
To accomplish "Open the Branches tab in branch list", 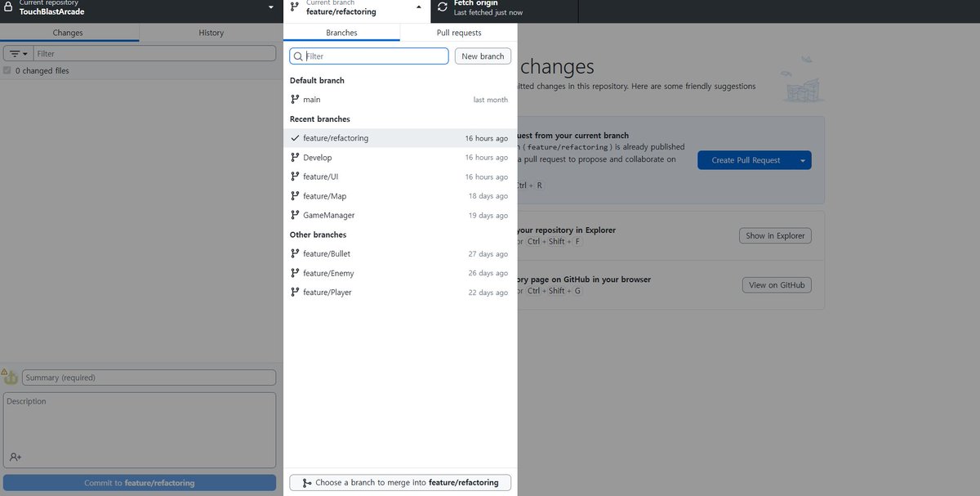I will point(341,33).
